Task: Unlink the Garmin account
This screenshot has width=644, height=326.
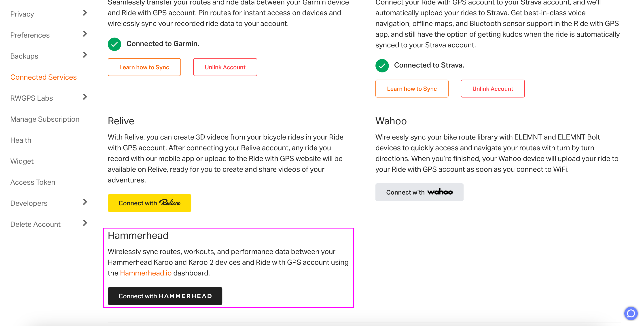Action: (x=225, y=67)
